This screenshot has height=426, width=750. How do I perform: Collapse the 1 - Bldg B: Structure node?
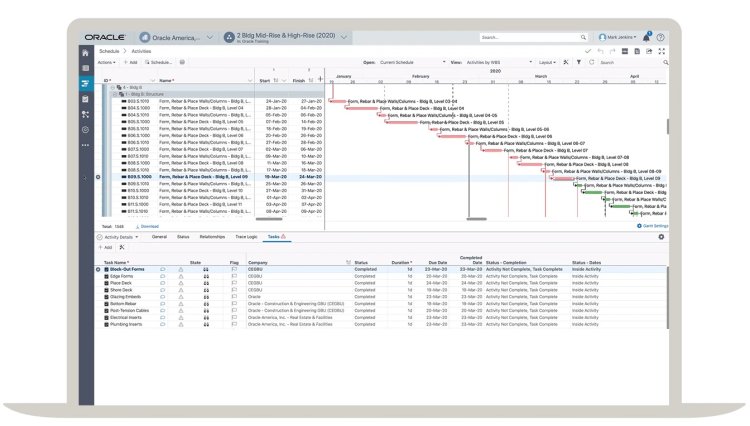(117, 94)
